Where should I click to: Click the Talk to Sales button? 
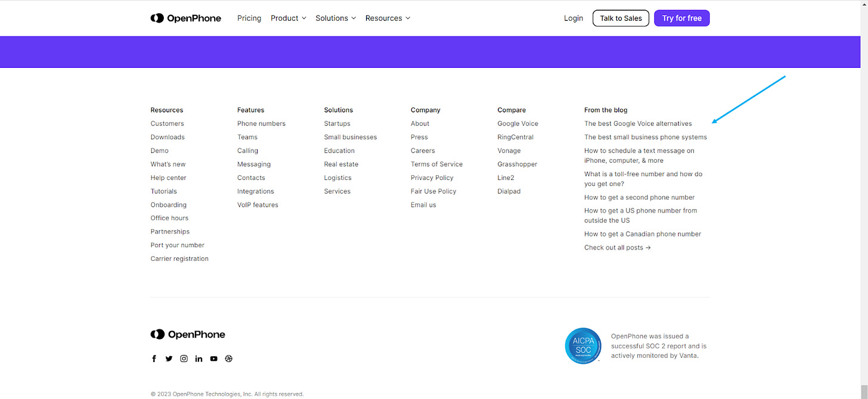[621, 18]
